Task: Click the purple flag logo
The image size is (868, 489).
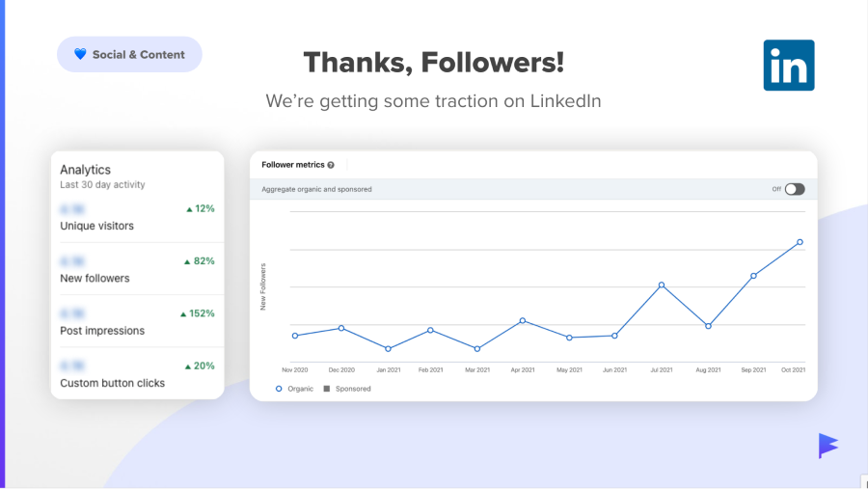Action: coord(828,446)
